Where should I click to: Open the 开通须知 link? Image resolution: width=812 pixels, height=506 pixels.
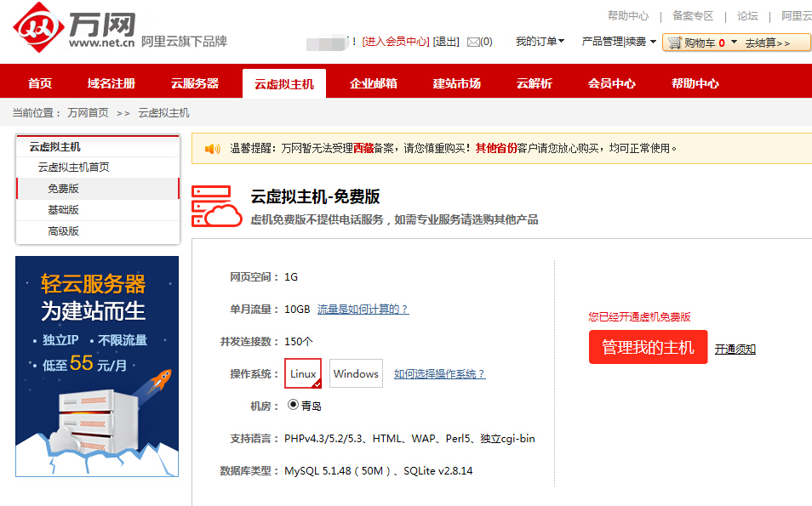coord(735,350)
